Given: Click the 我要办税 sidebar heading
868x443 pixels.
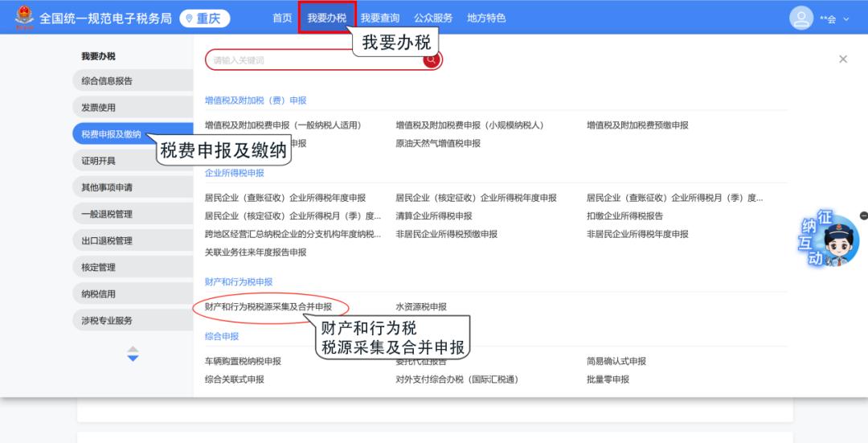Looking at the screenshot, I should 99,56.
